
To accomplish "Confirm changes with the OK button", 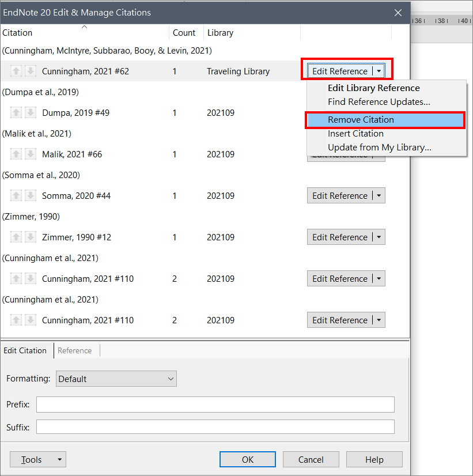I will pos(248,459).
